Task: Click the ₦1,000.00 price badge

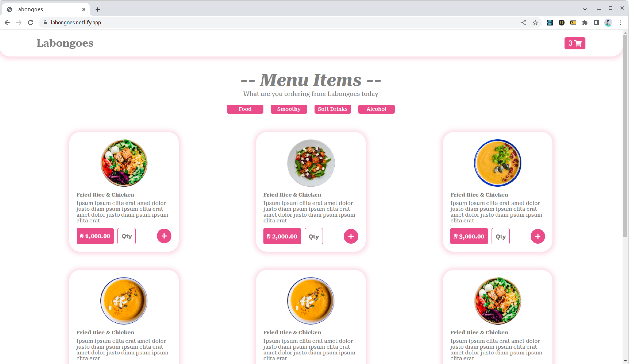Action: click(x=95, y=236)
